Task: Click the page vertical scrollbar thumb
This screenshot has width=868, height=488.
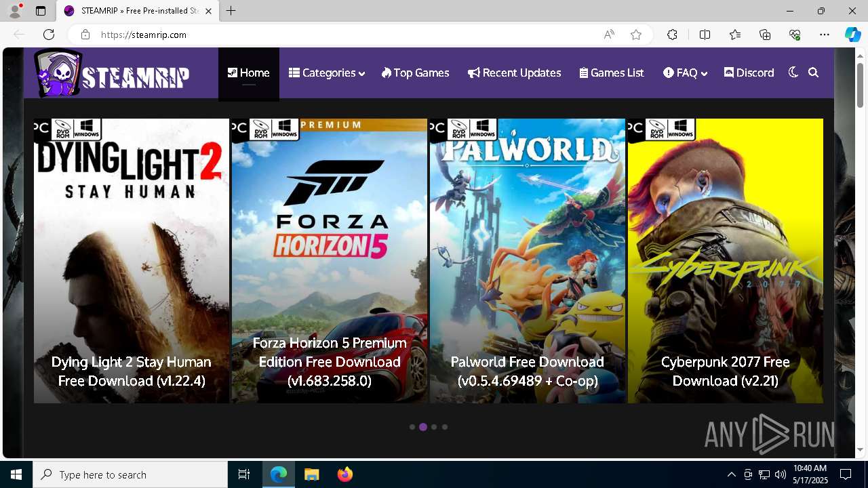Action: pyautogui.click(x=860, y=85)
